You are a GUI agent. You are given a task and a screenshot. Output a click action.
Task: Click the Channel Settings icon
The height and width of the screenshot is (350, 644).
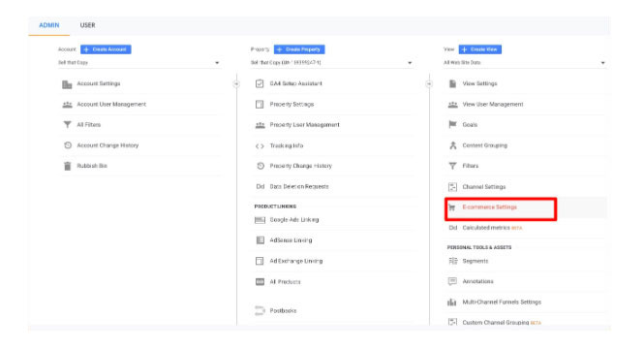pos(452,187)
